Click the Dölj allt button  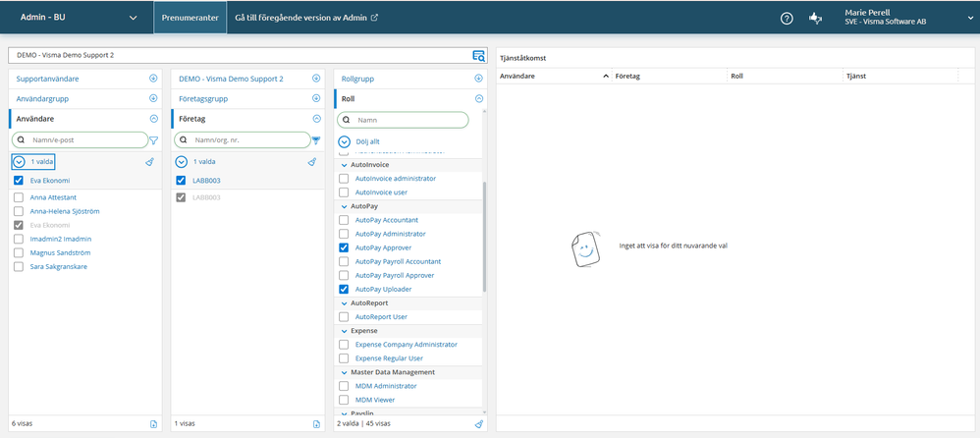point(358,141)
